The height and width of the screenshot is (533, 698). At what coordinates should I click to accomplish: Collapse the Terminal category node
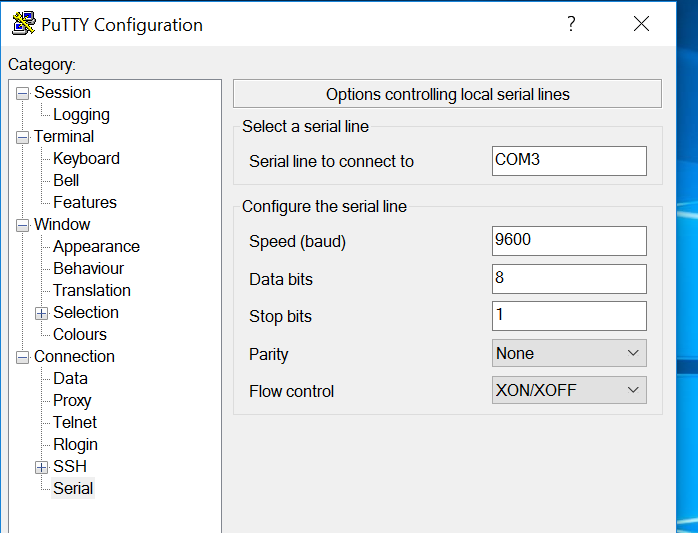click(x=22, y=137)
